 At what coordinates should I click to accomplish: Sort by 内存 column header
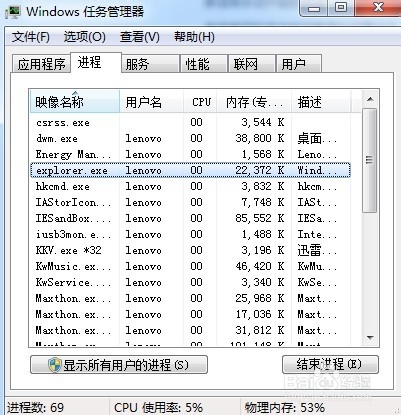click(x=254, y=102)
